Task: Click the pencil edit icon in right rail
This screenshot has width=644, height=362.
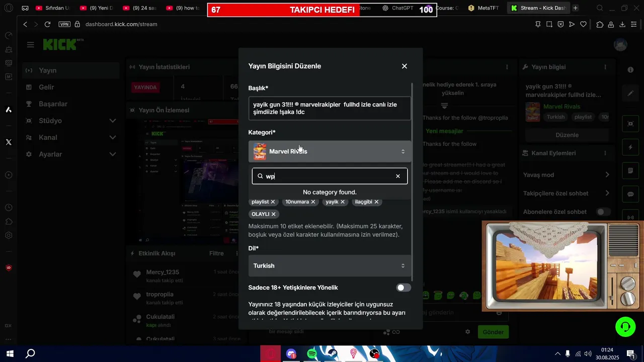Action: (x=630, y=94)
